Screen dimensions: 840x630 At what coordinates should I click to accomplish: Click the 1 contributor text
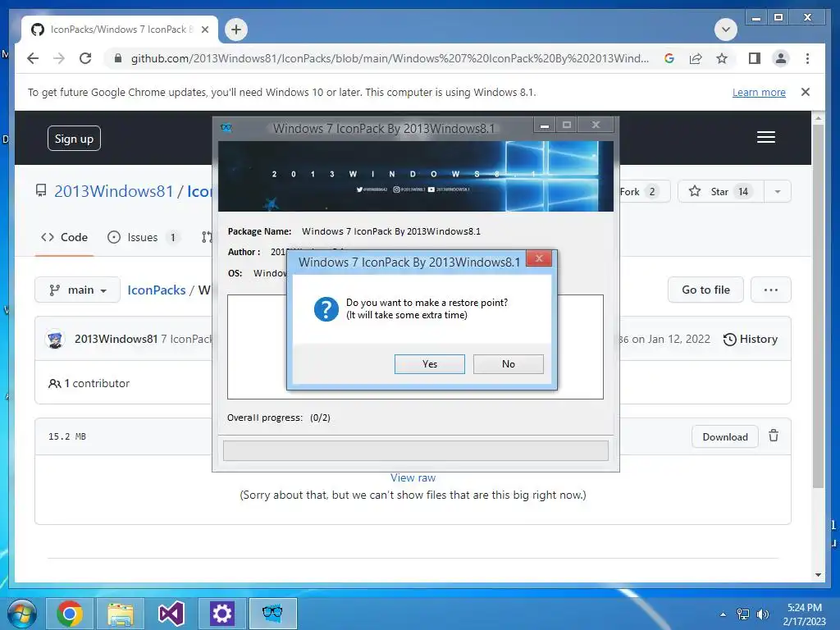click(x=89, y=384)
